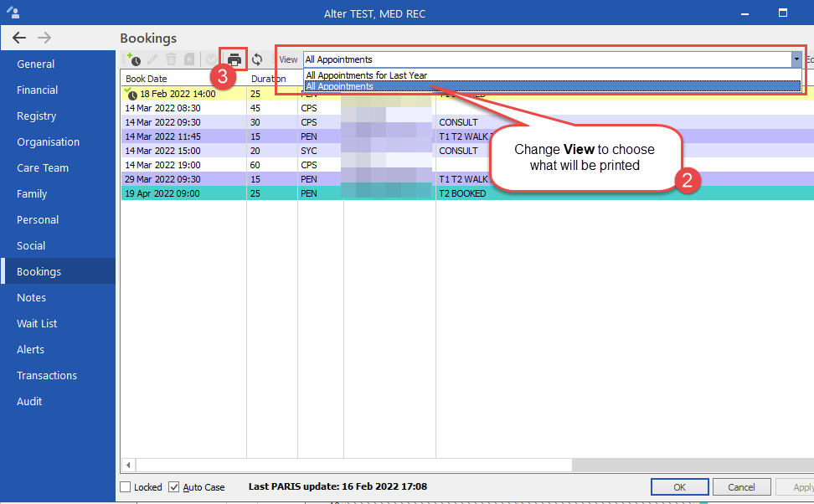
Task: Refresh the bookings list
Action: tap(257, 59)
